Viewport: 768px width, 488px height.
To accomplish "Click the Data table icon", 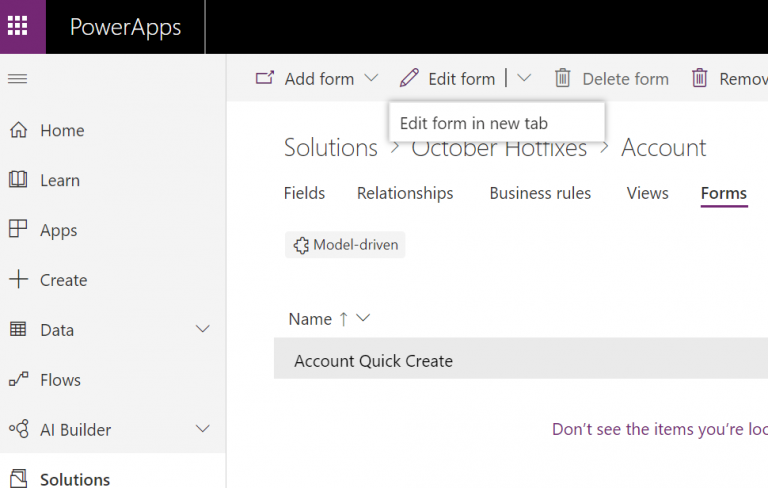I will pos(18,329).
